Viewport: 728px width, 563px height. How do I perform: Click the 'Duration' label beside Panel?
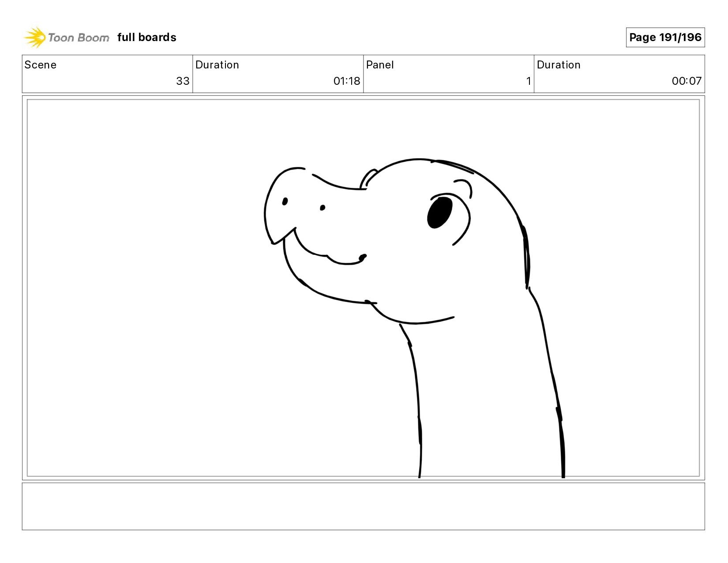[x=559, y=65]
